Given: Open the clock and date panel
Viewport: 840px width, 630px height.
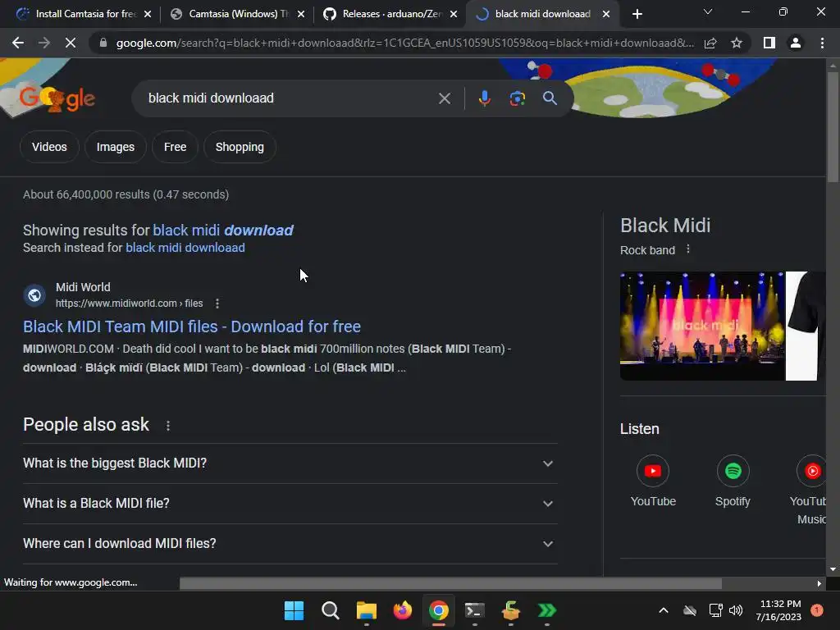Looking at the screenshot, I should 779,610.
